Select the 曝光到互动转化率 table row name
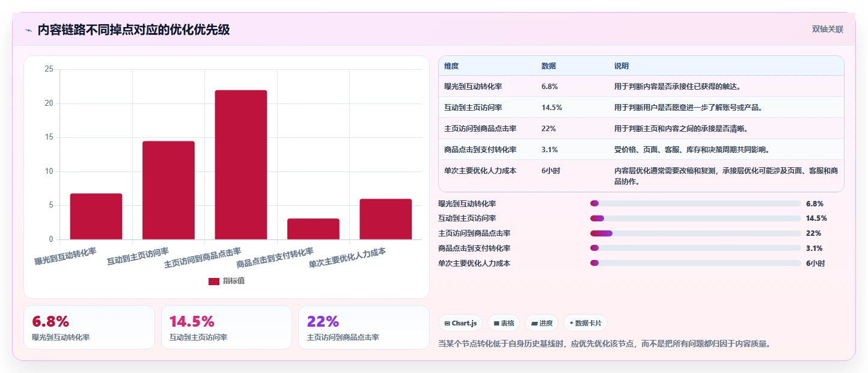Viewport: 868px width, 373px height. pos(473,87)
